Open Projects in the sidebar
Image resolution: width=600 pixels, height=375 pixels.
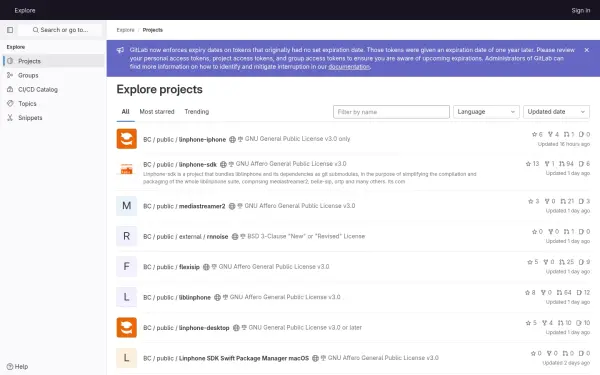(x=54, y=61)
